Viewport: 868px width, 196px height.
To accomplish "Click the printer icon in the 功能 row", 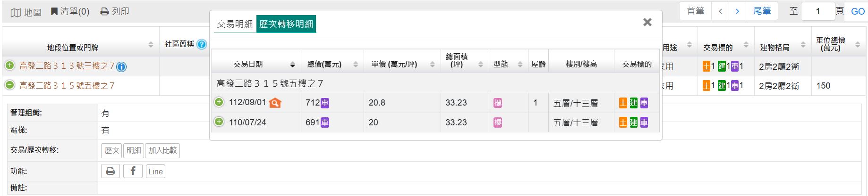I will pyautogui.click(x=111, y=171).
